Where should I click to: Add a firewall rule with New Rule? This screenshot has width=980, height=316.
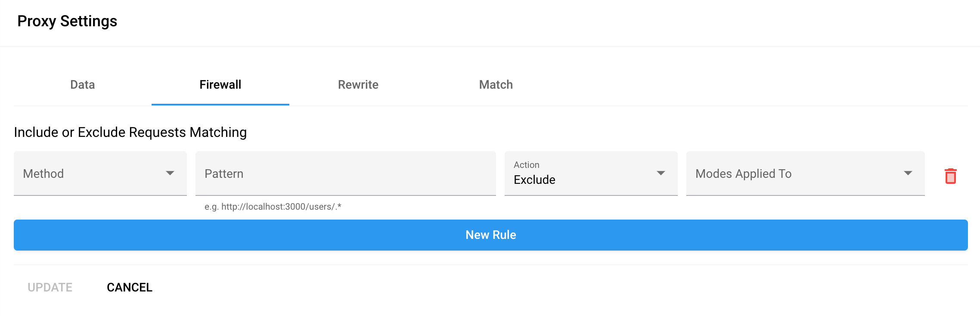490,235
